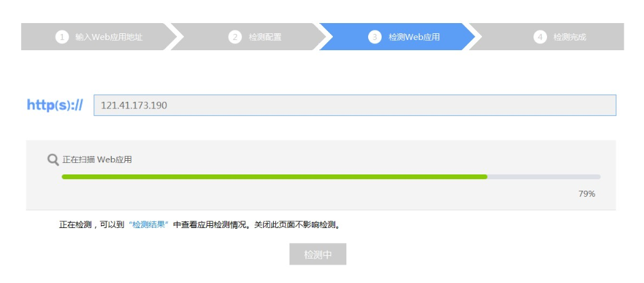
Task: Click the http(s):// protocol label
Action: 55,105
